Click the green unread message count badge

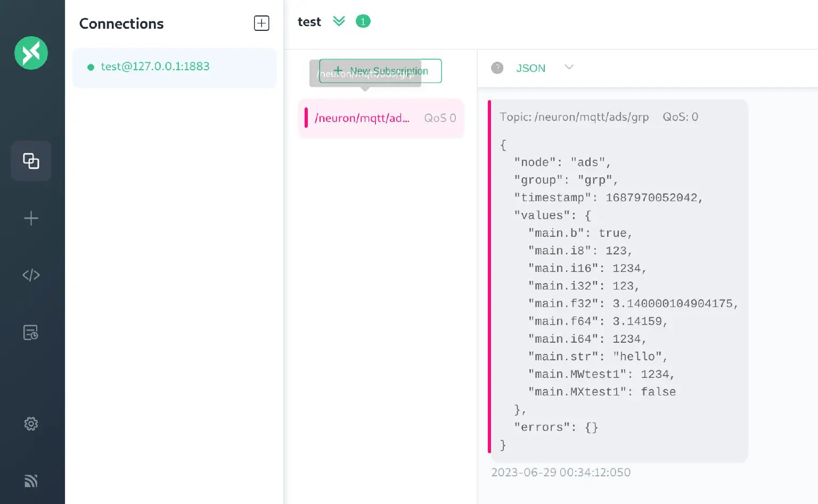tap(363, 21)
